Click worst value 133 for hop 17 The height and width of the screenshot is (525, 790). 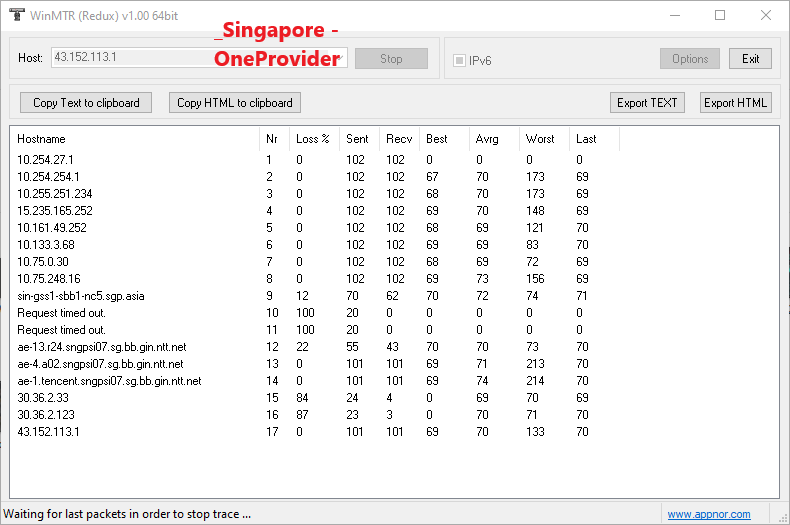pos(535,432)
